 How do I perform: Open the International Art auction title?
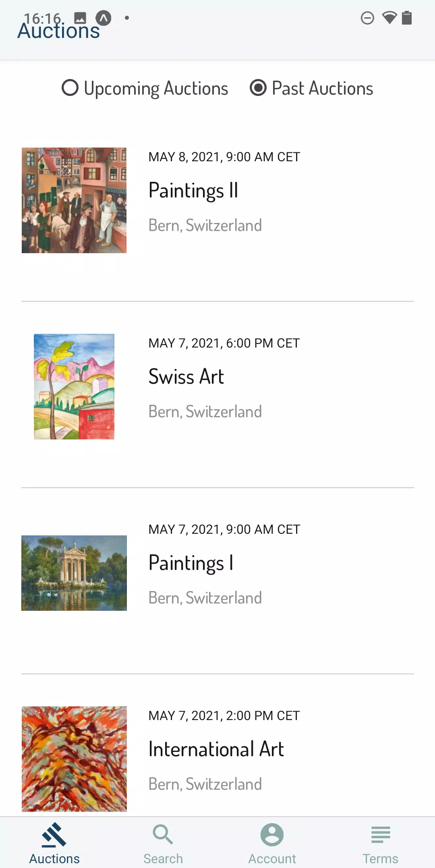(x=216, y=749)
